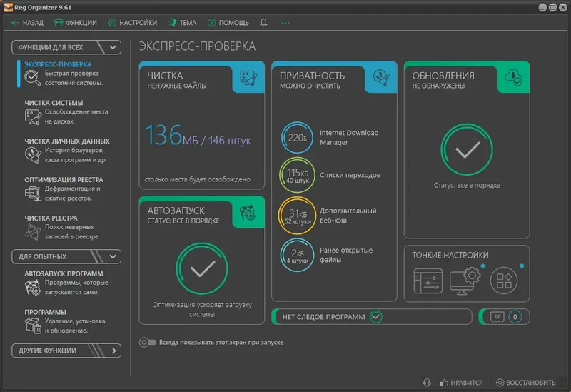Click the ОБНОВЛЕНИЯ card title

[443, 76]
